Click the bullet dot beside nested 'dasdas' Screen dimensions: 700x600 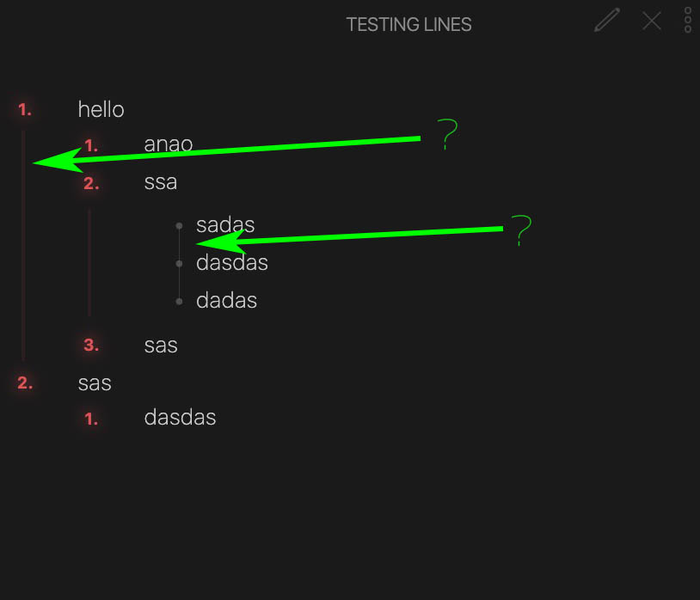pyautogui.click(x=179, y=264)
